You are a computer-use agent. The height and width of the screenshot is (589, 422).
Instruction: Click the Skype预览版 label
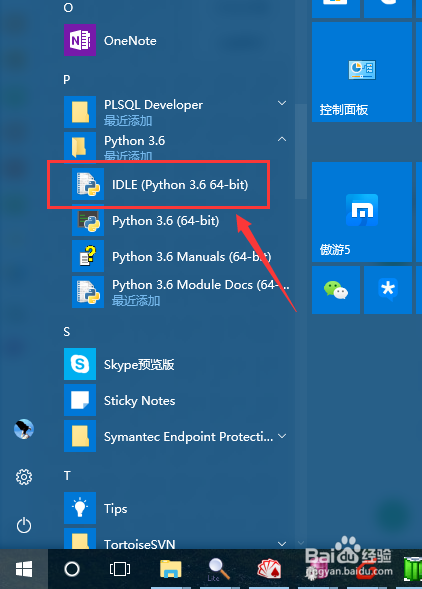tap(139, 364)
